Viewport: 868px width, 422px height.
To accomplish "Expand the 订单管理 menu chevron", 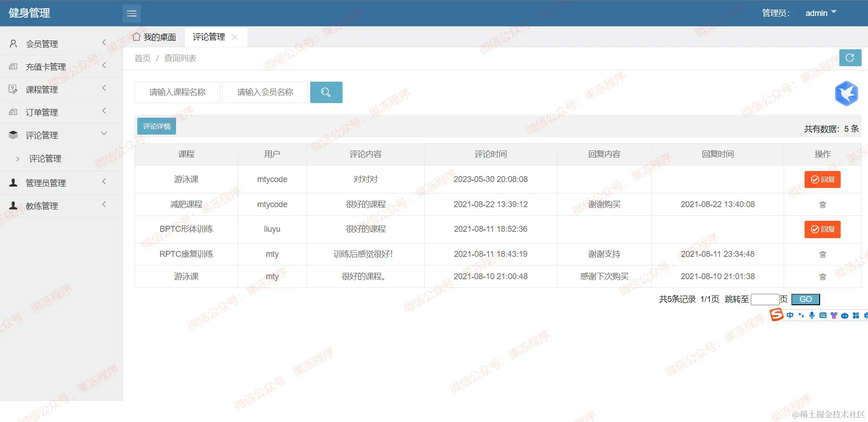I will (x=104, y=111).
